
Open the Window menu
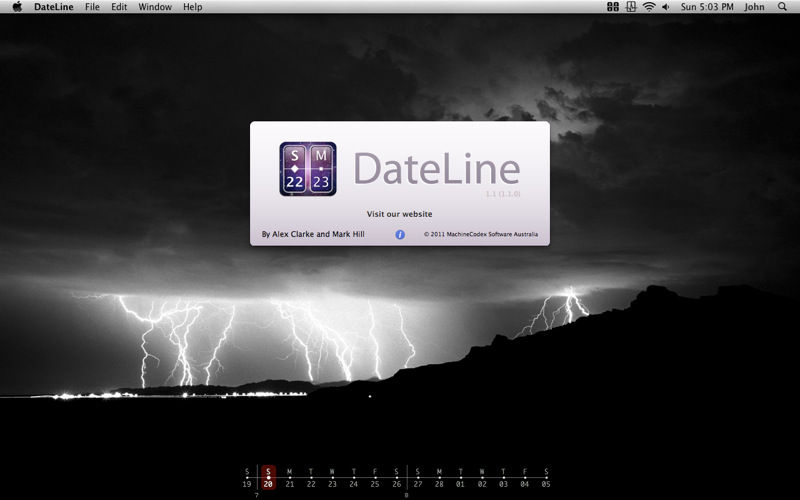[155, 7]
